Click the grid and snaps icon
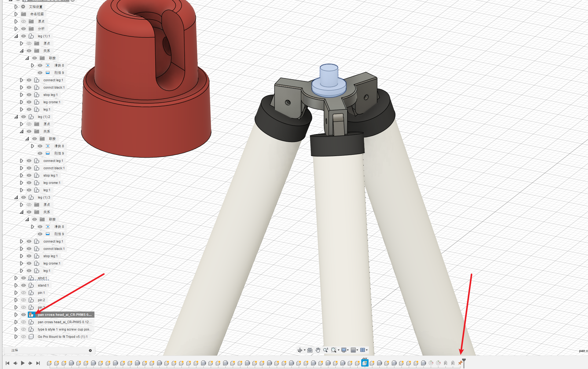 tap(353, 350)
